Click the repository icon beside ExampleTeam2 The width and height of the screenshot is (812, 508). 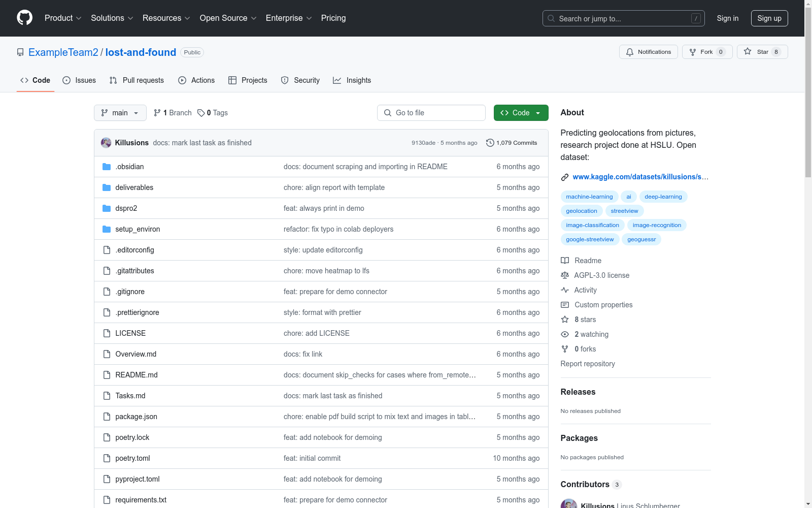20,52
